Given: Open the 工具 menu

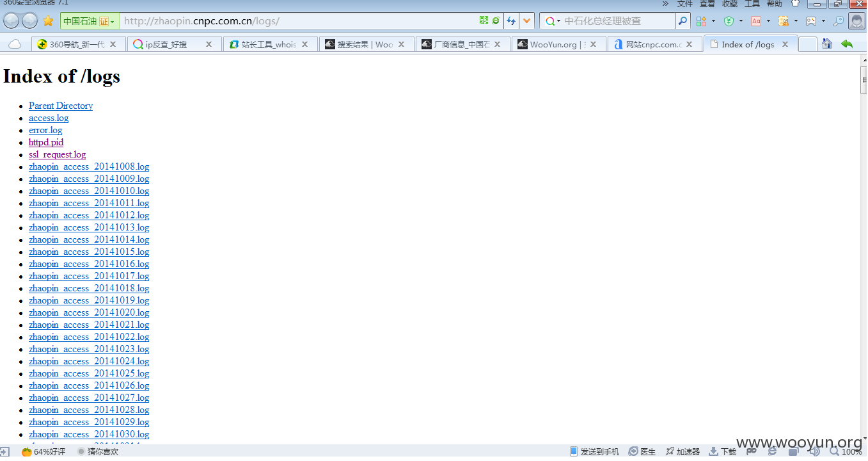Looking at the screenshot, I should click(x=752, y=3).
